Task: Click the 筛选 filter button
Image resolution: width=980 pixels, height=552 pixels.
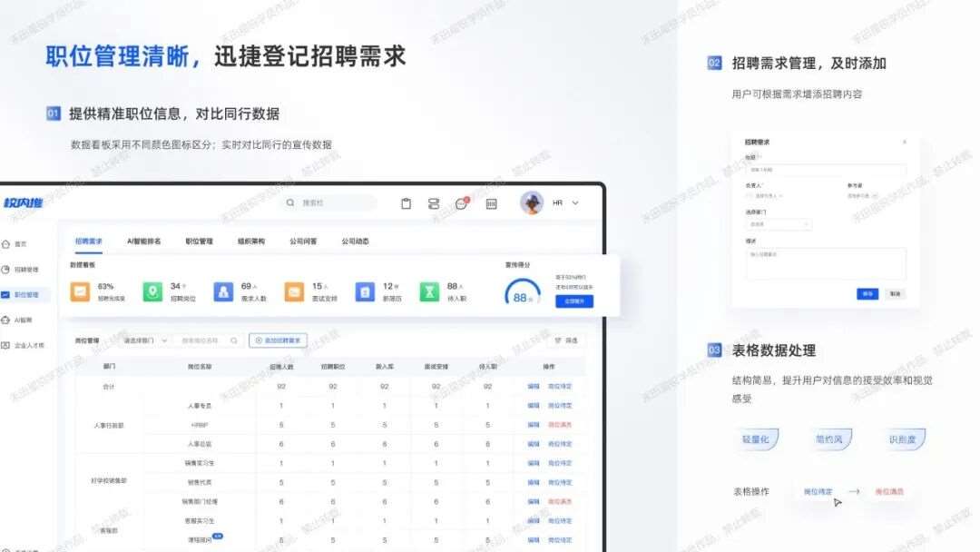Action: (x=565, y=340)
